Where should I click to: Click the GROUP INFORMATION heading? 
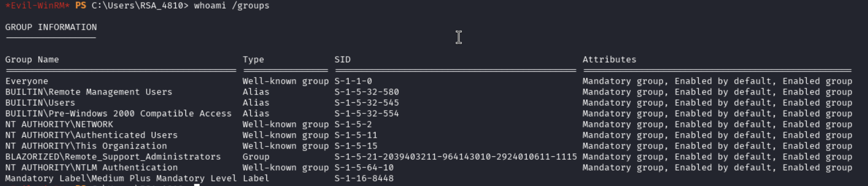pos(51,27)
